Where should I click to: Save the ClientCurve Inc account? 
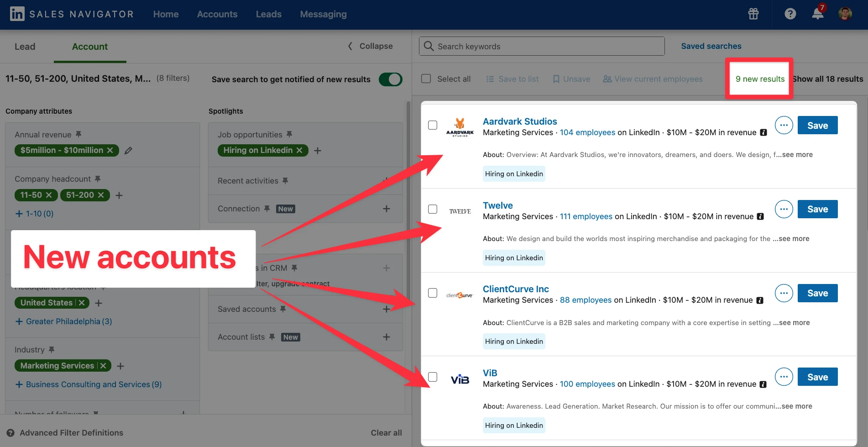coord(818,293)
